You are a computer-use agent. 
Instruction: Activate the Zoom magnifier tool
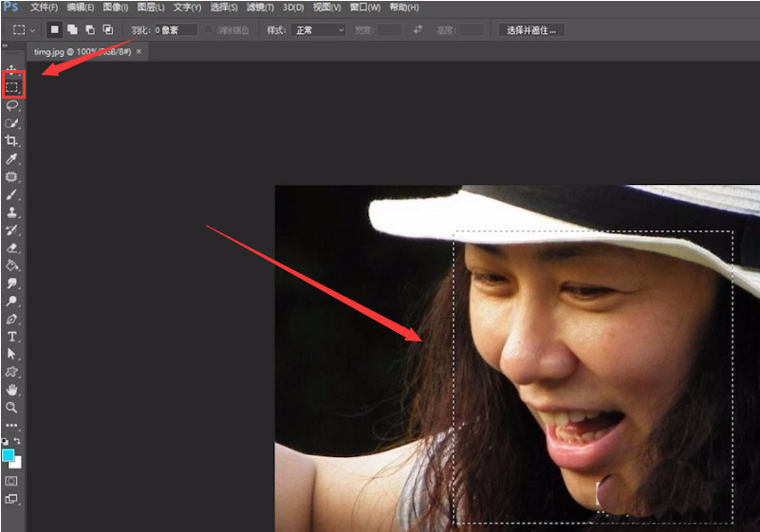(12, 407)
